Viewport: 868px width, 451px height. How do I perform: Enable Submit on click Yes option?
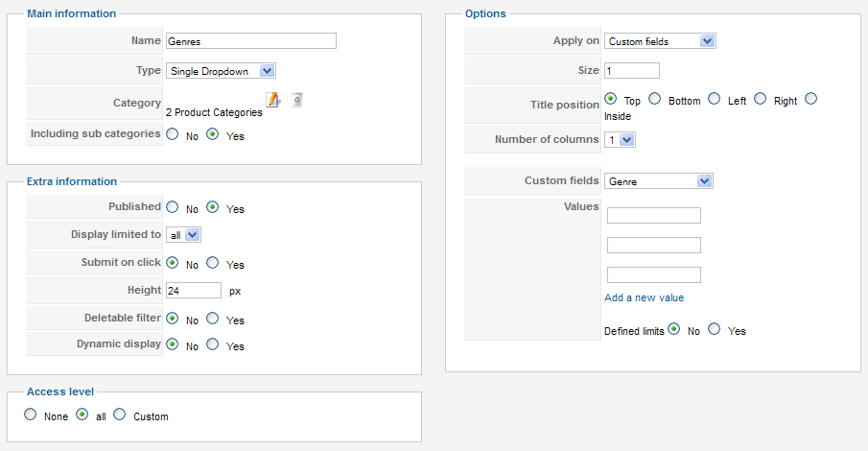tap(213, 263)
